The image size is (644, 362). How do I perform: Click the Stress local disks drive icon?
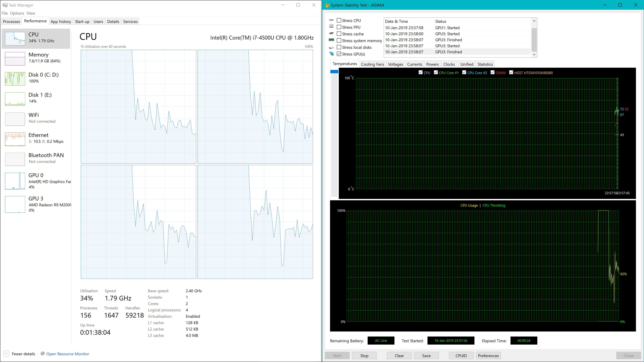tap(331, 47)
